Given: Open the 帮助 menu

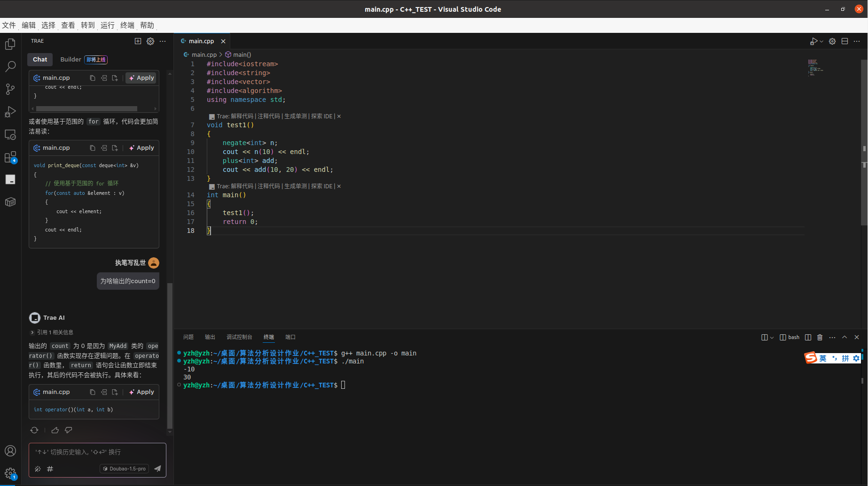Looking at the screenshot, I should (x=147, y=25).
